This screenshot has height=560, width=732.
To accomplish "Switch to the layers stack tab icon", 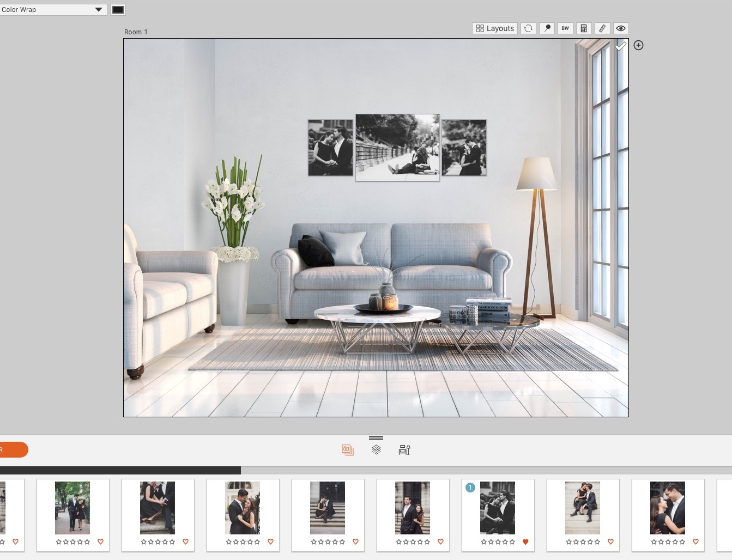I will 376,450.
